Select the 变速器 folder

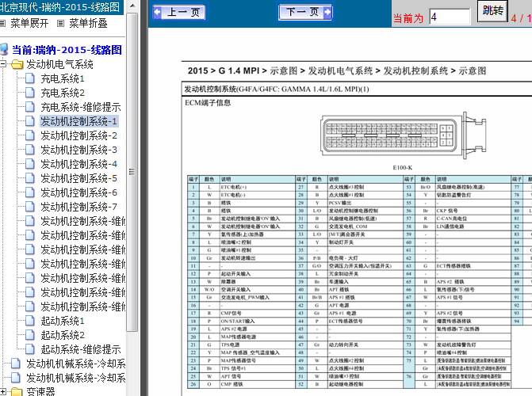[40, 391]
